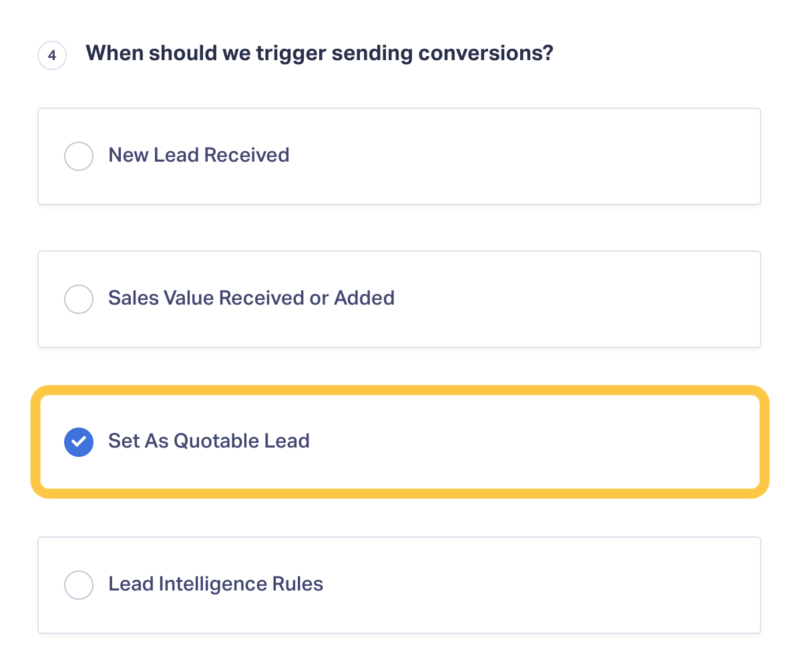The image size is (800, 672).
Task: Click the highlighted Set As Quotable Lead card
Action: tap(399, 442)
